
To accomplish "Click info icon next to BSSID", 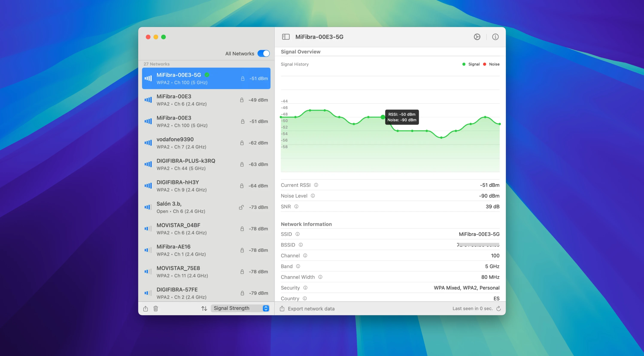I will click(x=301, y=245).
